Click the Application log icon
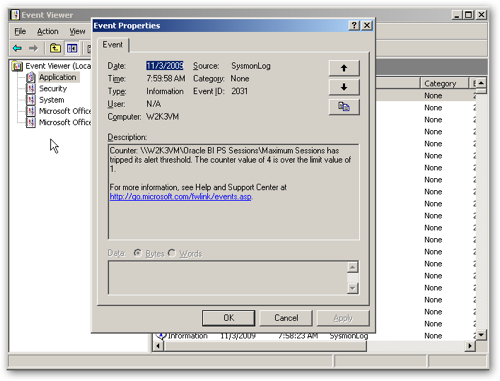500x381 pixels. pos(31,77)
